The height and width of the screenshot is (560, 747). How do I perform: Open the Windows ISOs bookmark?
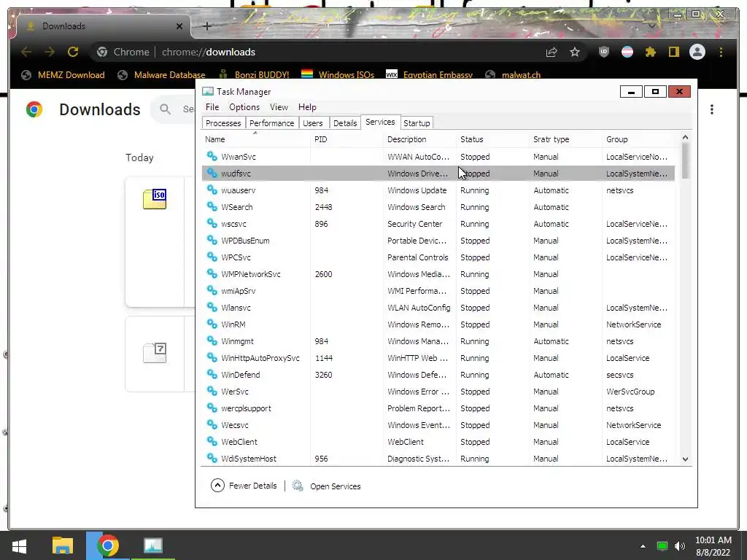(x=338, y=75)
